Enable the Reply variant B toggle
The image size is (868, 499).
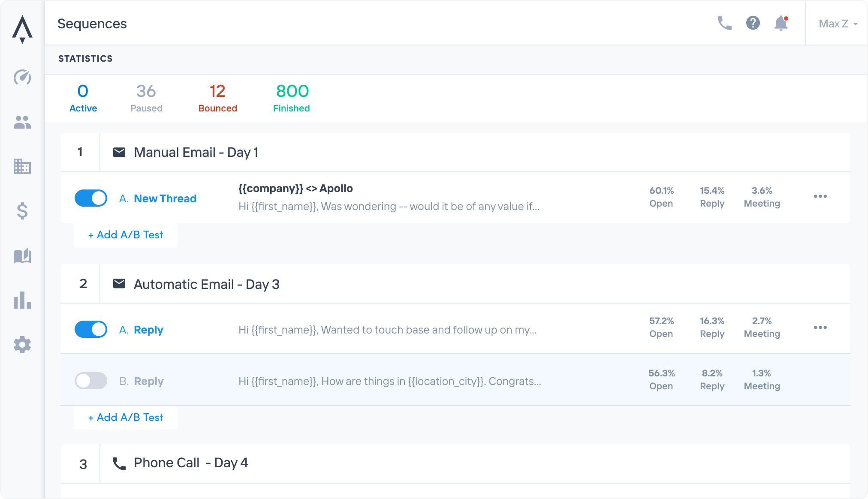[x=90, y=381]
